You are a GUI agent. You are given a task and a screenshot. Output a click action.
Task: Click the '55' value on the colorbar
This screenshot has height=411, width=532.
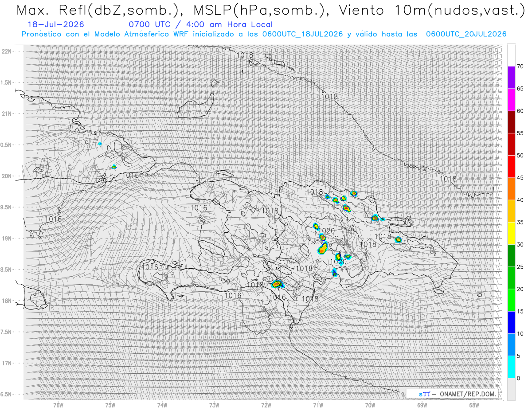tap(520, 133)
